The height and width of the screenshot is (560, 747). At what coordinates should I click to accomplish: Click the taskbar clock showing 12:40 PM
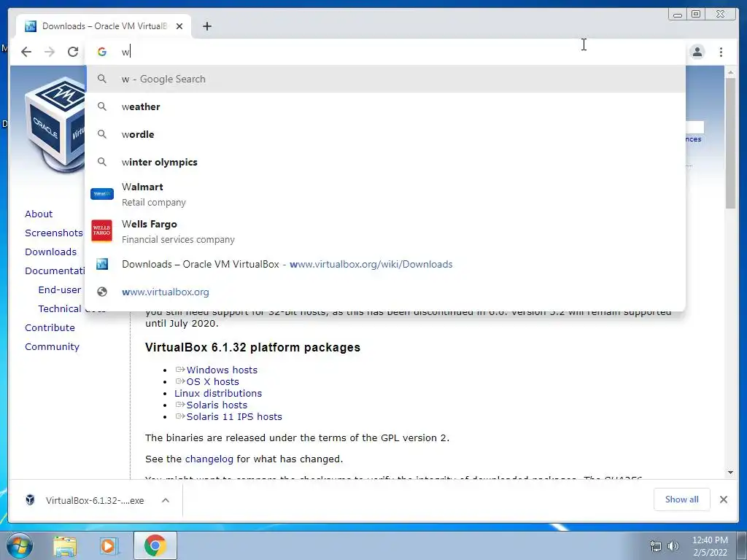pyautogui.click(x=710, y=546)
